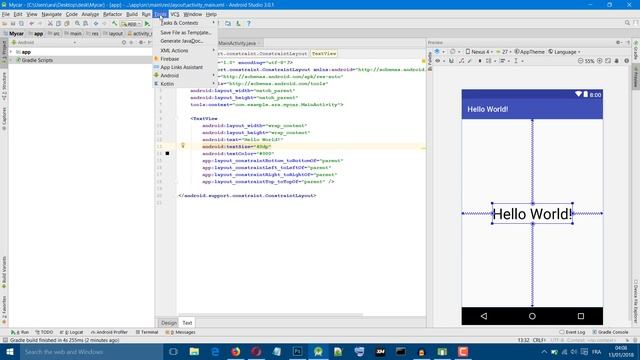
Task: Click the Help question mark toolbar icon
Action: coord(249,24)
